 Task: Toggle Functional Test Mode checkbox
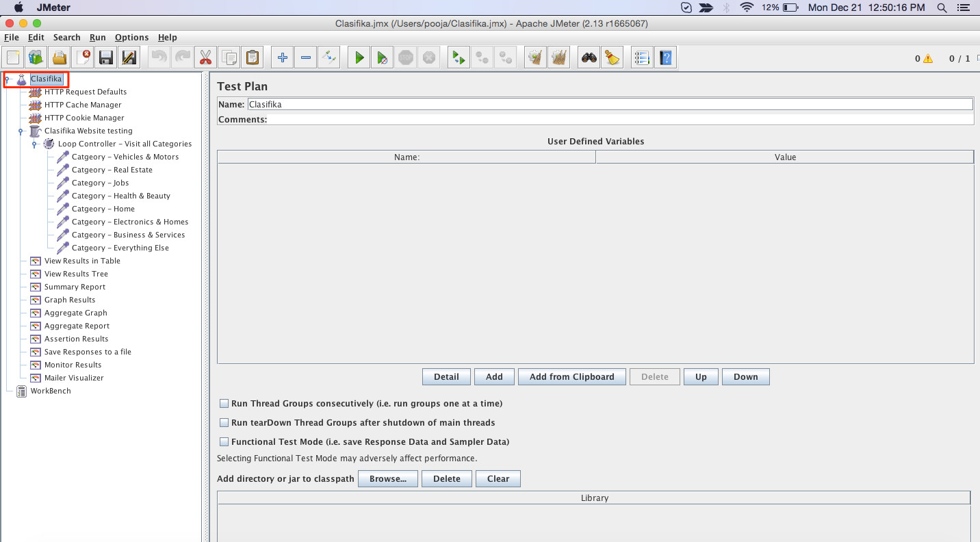(x=224, y=442)
